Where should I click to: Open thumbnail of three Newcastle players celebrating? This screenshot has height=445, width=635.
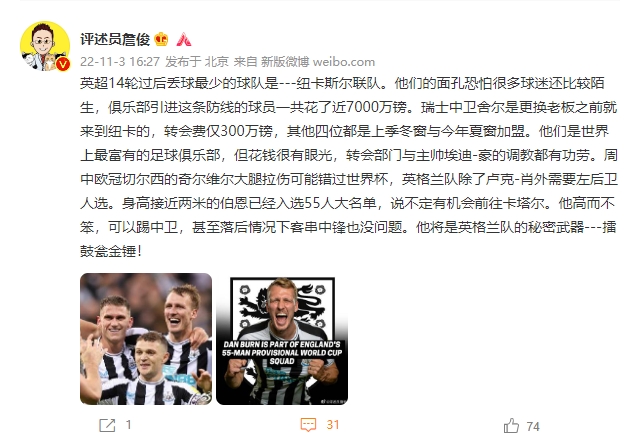[146, 339]
